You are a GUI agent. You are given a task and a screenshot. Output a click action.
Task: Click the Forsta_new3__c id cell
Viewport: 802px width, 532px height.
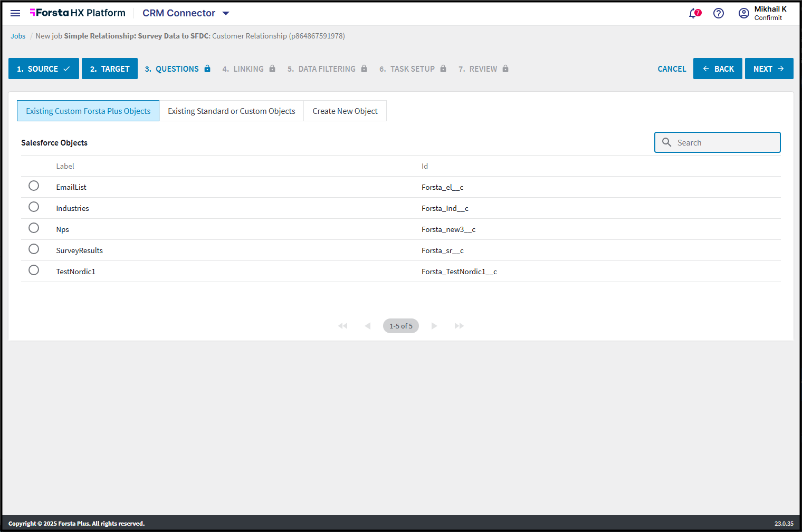tap(448, 229)
